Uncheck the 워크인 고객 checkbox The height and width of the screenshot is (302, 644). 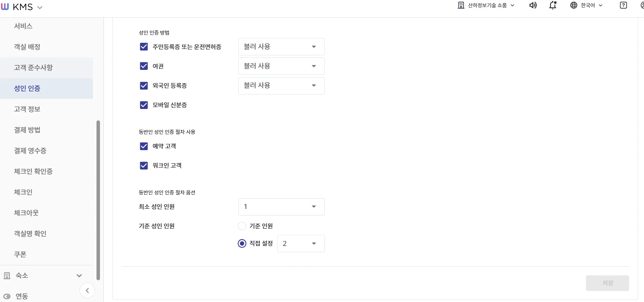pos(144,166)
